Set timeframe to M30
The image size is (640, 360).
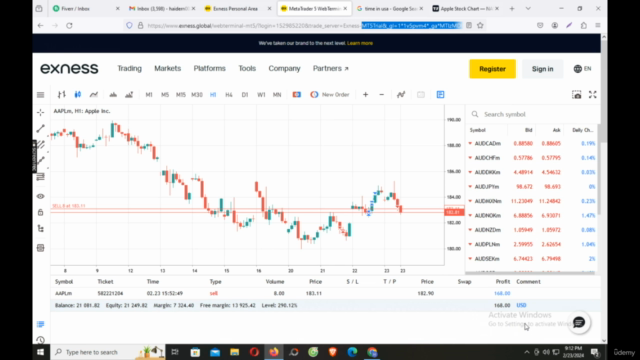pyautogui.click(x=197, y=95)
